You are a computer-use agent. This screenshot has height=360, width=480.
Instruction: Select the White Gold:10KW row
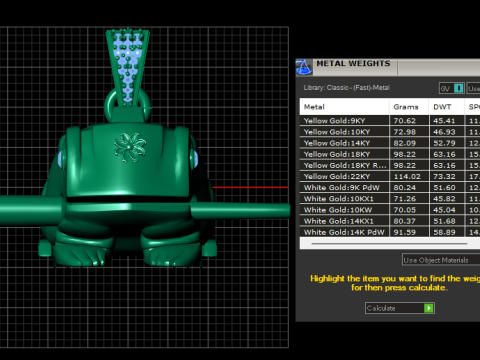(x=390, y=210)
